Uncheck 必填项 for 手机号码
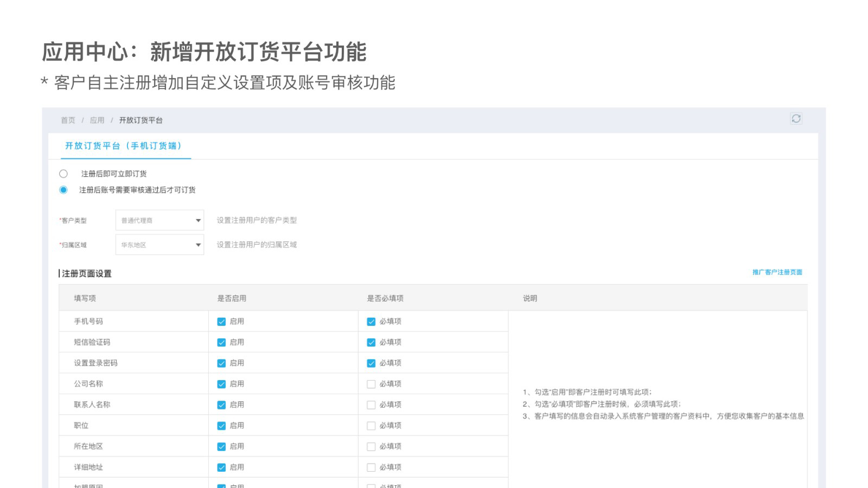Screen dimensions: 868x488 [371, 322]
